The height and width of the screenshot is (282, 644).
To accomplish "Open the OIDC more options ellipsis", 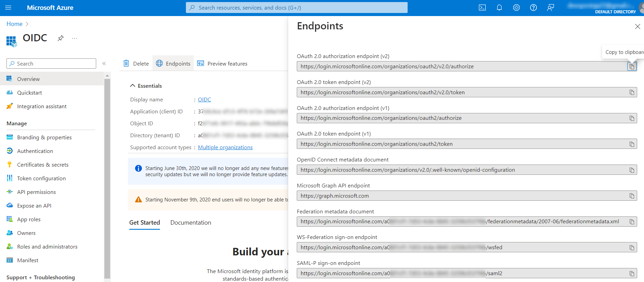I will coord(74,38).
